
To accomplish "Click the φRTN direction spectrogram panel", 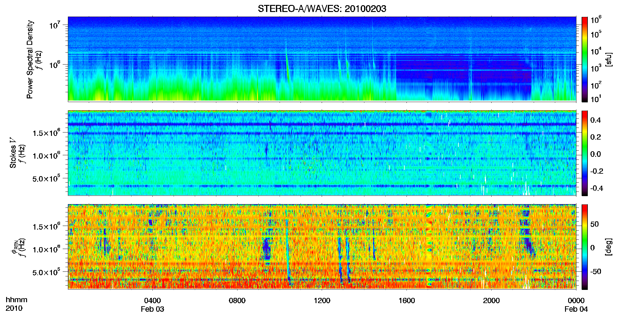I will point(322,247).
